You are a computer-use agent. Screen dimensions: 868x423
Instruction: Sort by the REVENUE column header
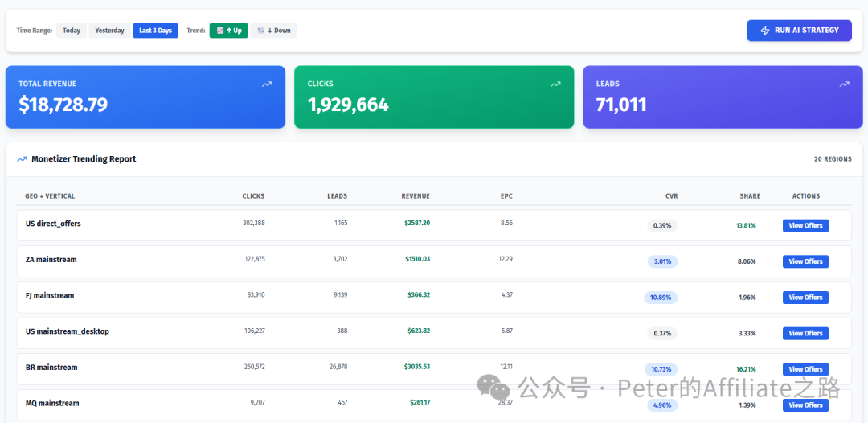(416, 196)
